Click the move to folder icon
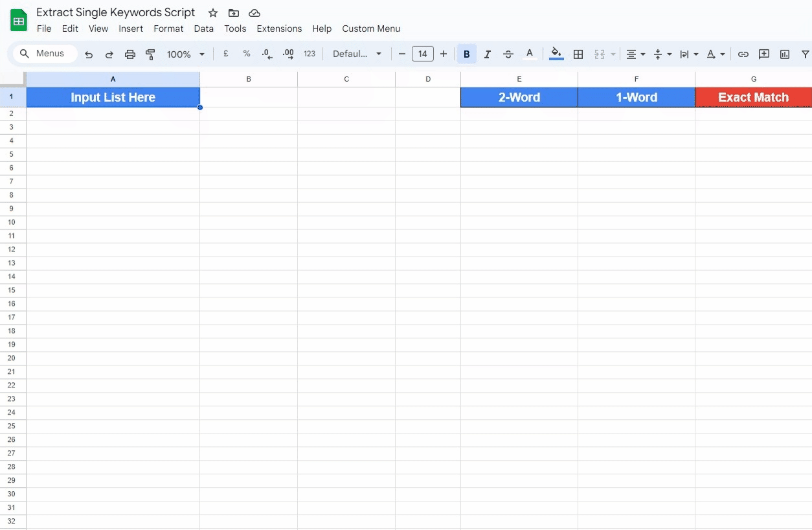The height and width of the screenshot is (530, 812). 234,13
